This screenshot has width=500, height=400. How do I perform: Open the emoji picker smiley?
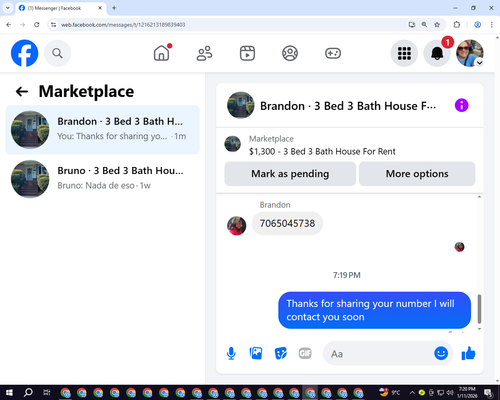click(x=441, y=353)
